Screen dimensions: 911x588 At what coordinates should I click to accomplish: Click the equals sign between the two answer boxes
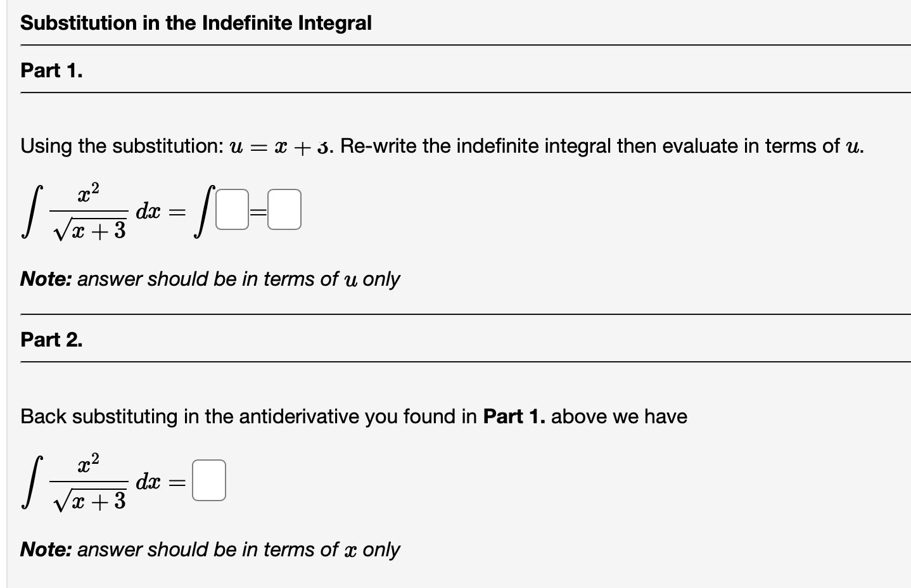(257, 210)
